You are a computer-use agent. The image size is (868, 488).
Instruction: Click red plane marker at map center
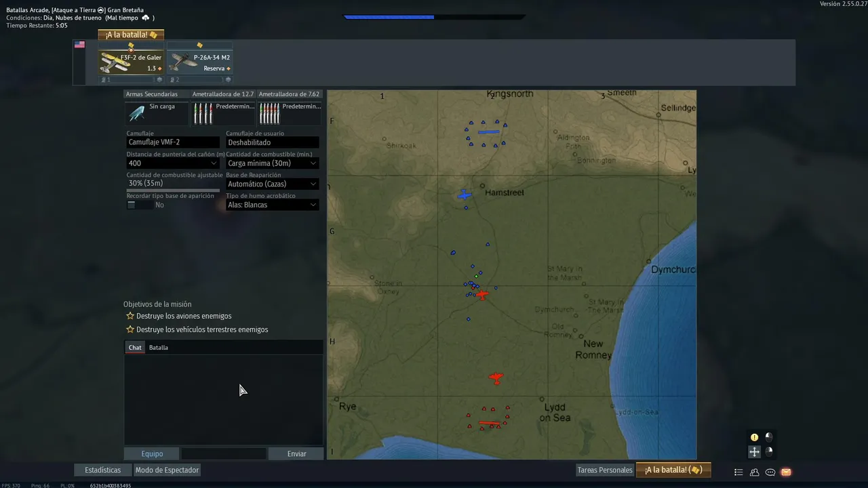(x=481, y=294)
